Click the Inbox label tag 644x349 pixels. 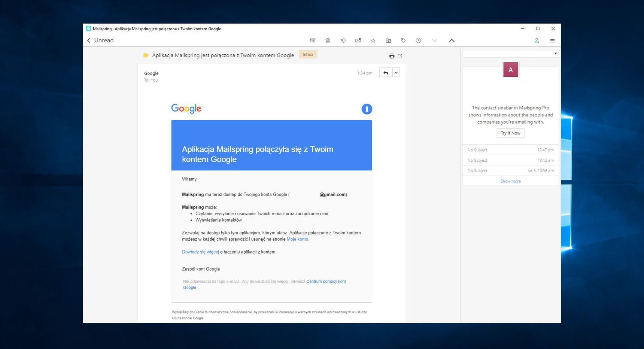pyautogui.click(x=308, y=55)
